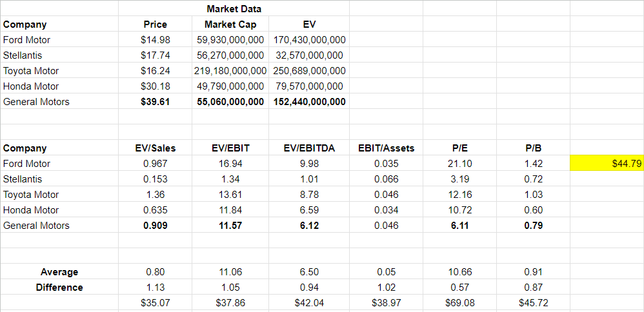Select implied price cell $35.07

pos(156,303)
